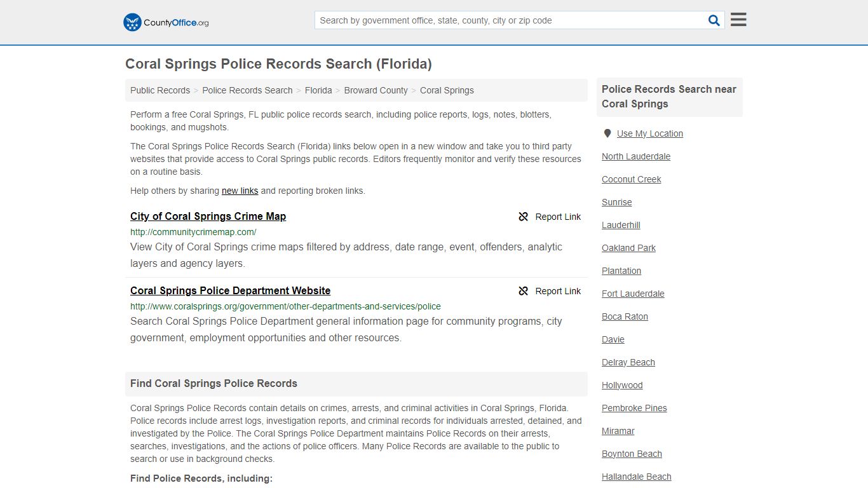Choose Davie from nearby list
This screenshot has width=868, height=488.
613,339
